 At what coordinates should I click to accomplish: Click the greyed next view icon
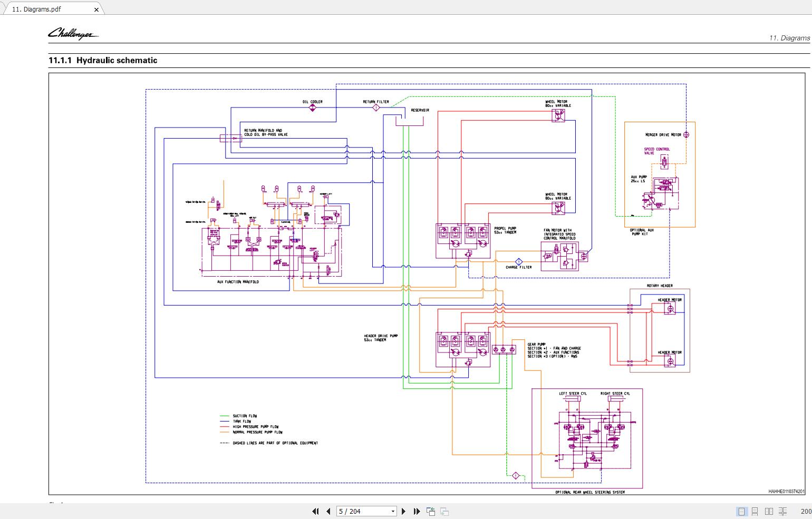pos(444,511)
